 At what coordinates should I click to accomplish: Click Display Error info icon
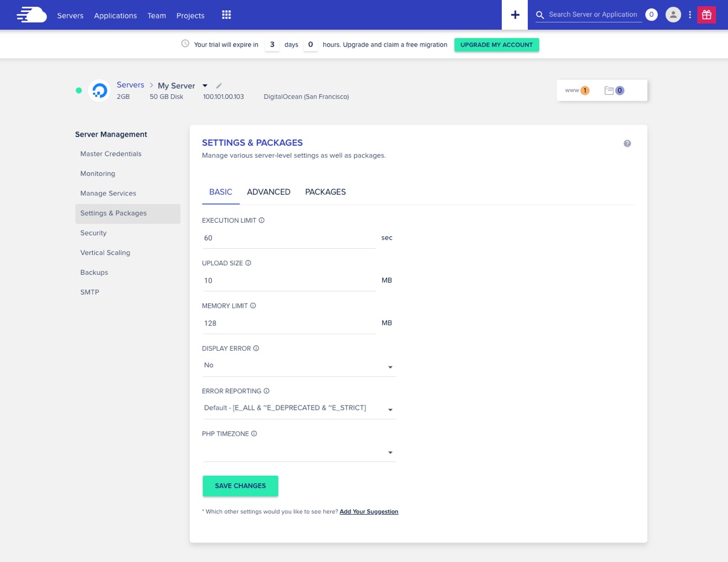(256, 348)
